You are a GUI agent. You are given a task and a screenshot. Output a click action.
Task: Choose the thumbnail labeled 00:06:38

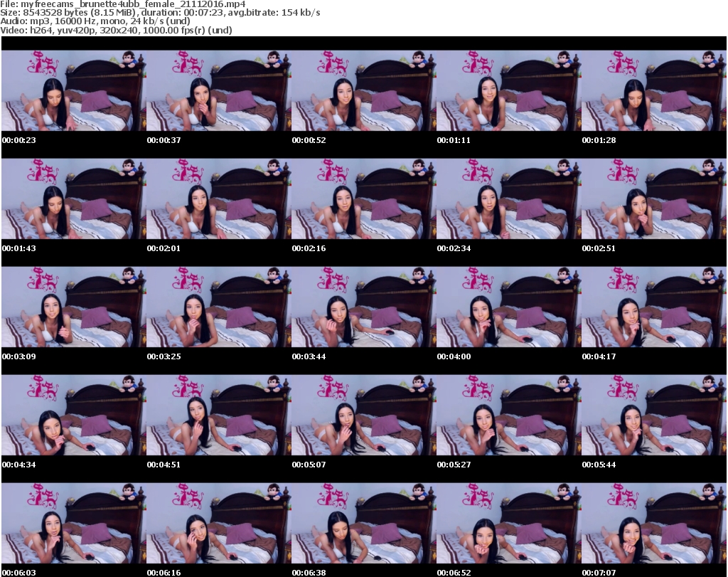point(363,524)
